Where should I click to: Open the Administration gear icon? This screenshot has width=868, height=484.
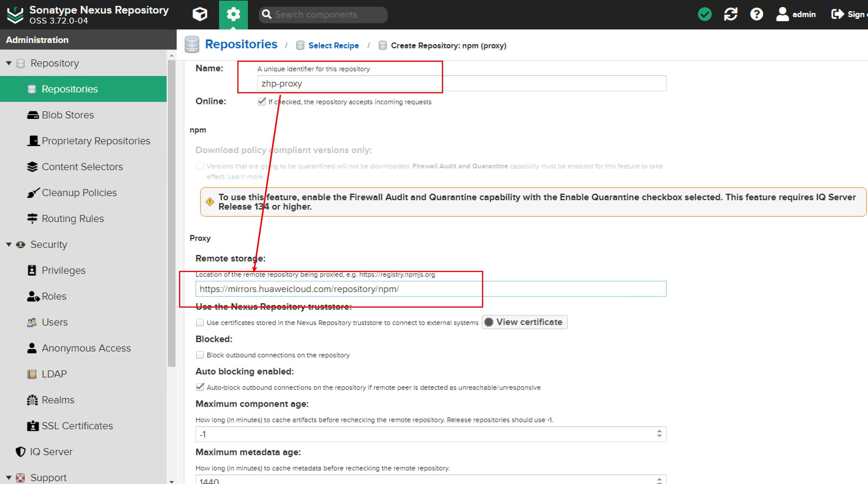point(233,14)
